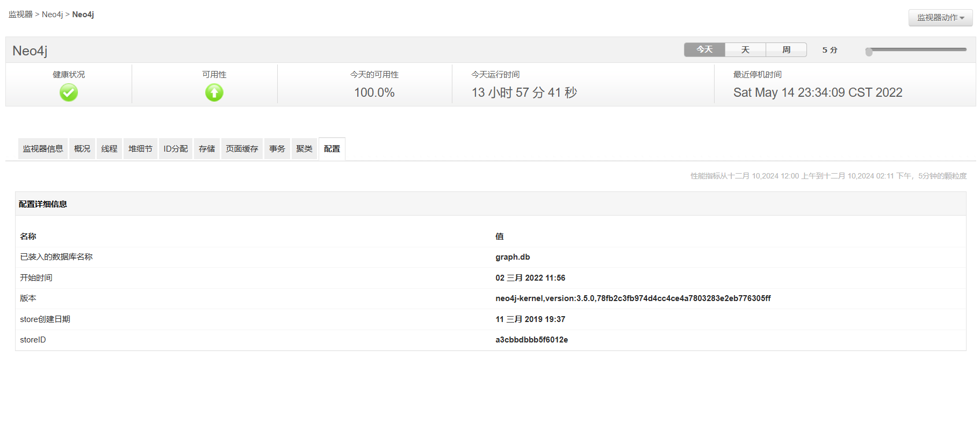
Task: Click the store creation date 11 三月 2019 19:37
Action: pyautogui.click(x=530, y=319)
